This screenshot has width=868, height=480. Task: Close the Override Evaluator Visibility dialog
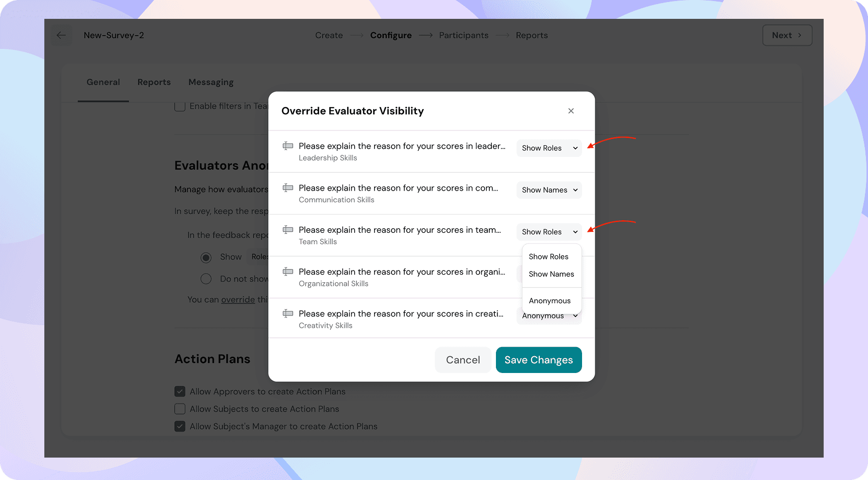click(x=571, y=111)
